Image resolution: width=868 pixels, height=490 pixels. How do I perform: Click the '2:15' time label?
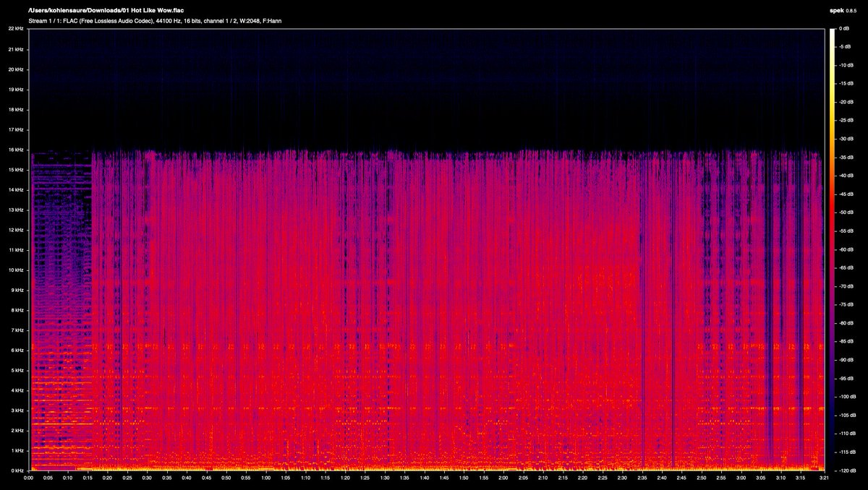(x=563, y=478)
